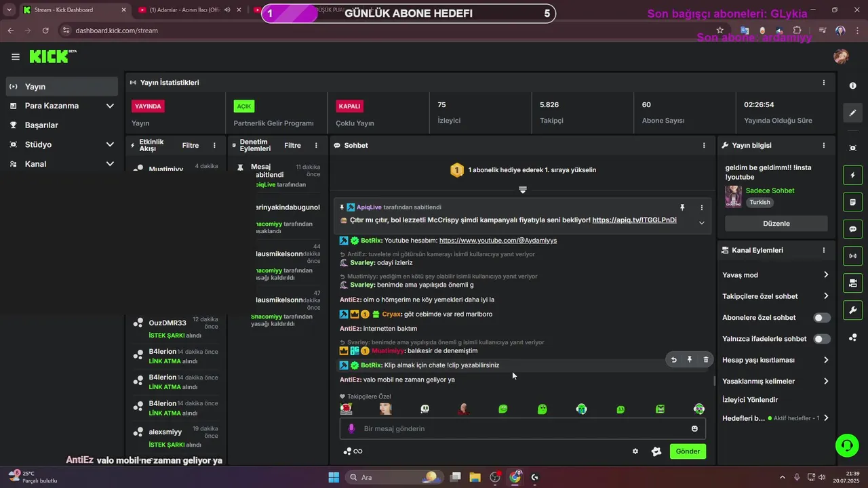The width and height of the screenshot is (868, 488).
Task: Open Filtre in Denetim Eylemleri panel
Action: (292, 145)
